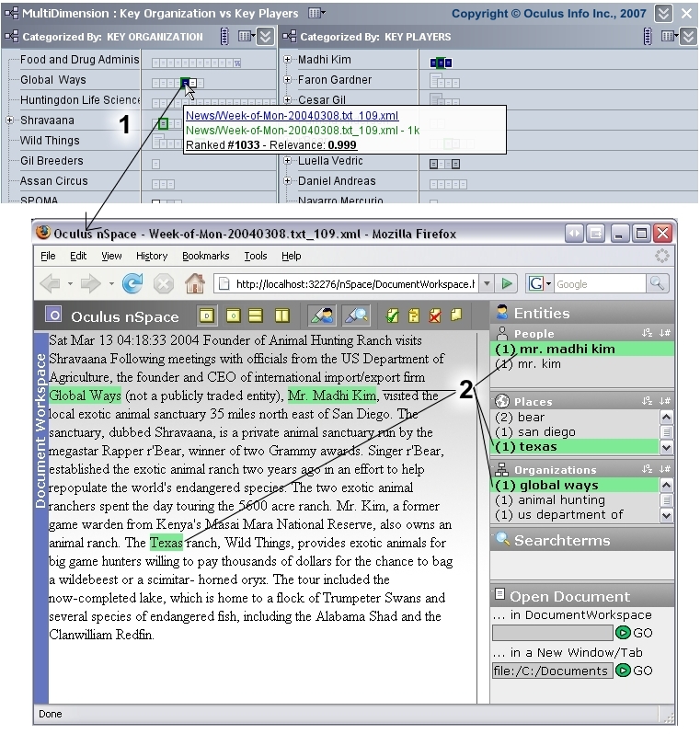Screen dimensions: 700x734
Task: Expand the Madhi Kim tree node
Action: click(288, 60)
